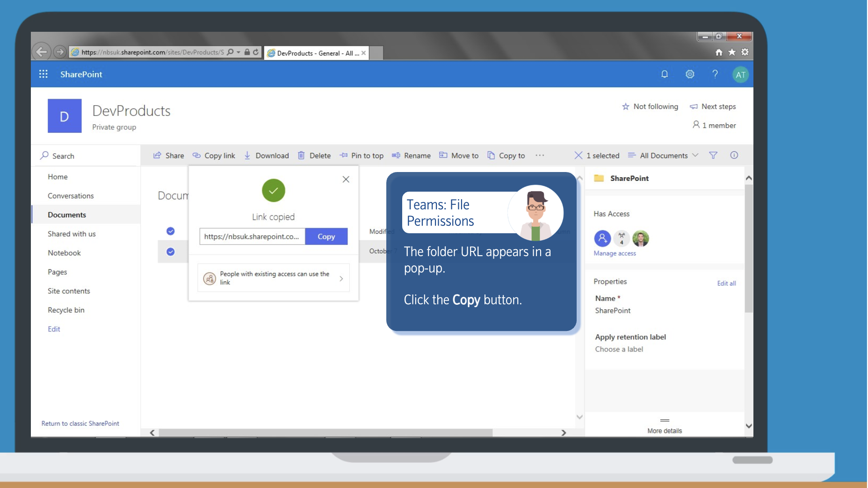Open the more commands ellipsis menu
This screenshot has height=488, width=868.
coord(540,156)
